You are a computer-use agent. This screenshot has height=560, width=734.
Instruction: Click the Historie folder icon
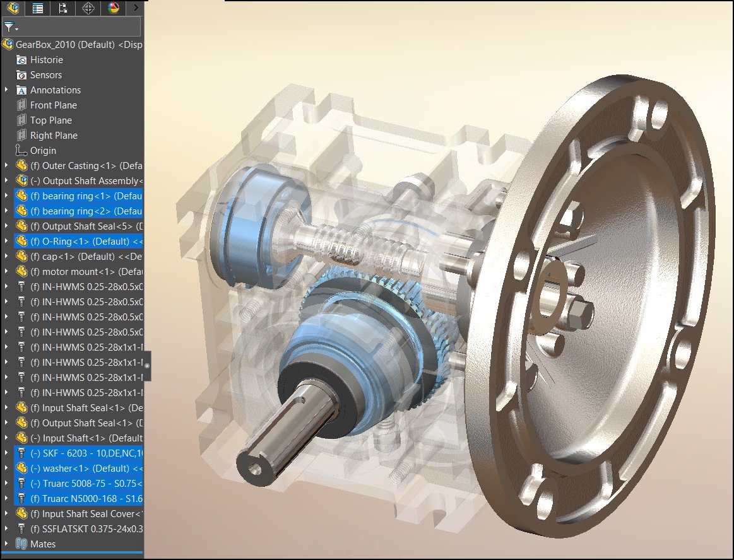click(x=21, y=60)
